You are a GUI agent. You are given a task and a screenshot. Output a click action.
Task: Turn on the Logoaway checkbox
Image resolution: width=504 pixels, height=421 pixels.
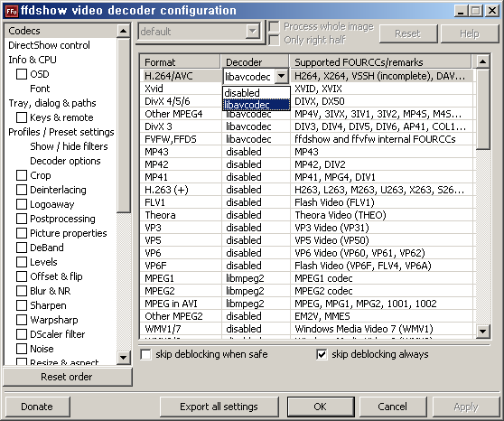click(22, 204)
